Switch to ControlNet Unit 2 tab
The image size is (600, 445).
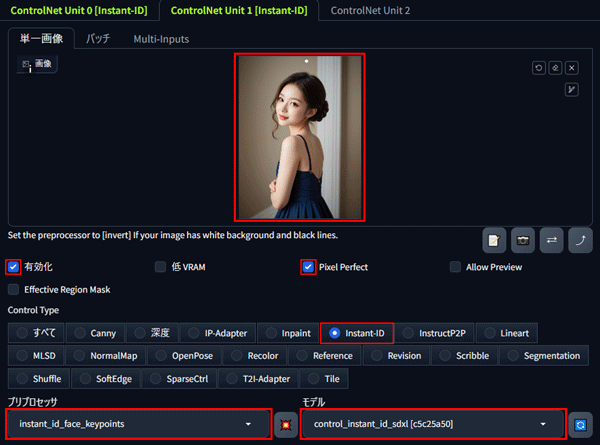[370, 10]
